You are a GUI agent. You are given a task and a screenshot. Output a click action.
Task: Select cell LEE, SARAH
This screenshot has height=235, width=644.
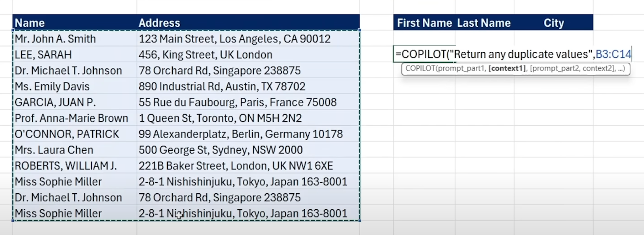pyautogui.click(x=74, y=55)
